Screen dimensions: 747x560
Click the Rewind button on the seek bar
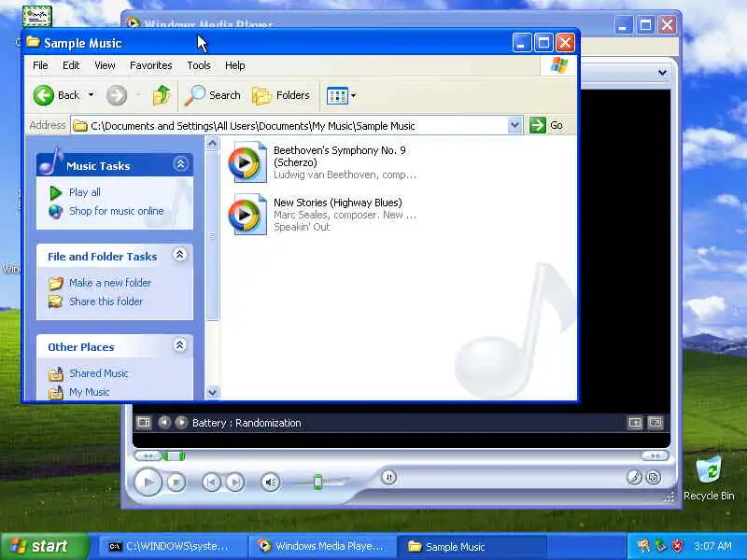pyautogui.click(x=148, y=456)
